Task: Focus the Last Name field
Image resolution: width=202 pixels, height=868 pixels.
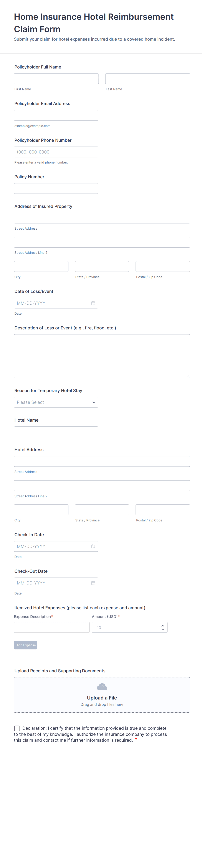Action: (x=147, y=78)
